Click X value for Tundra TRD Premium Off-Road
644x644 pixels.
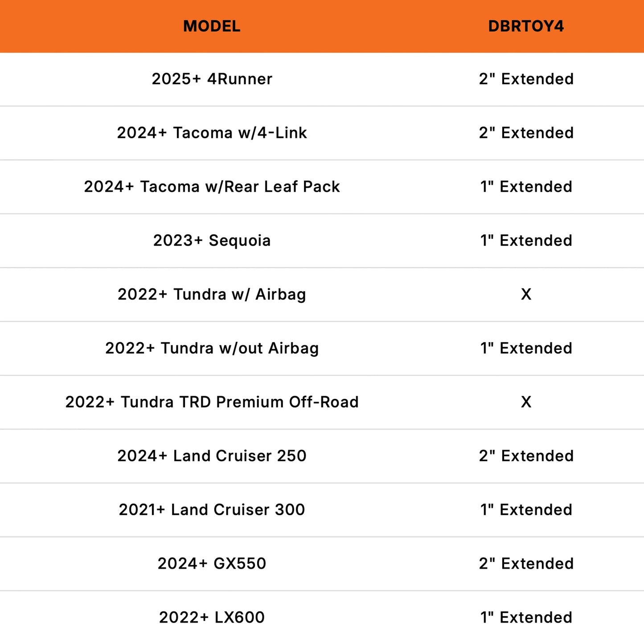pos(526,402)
